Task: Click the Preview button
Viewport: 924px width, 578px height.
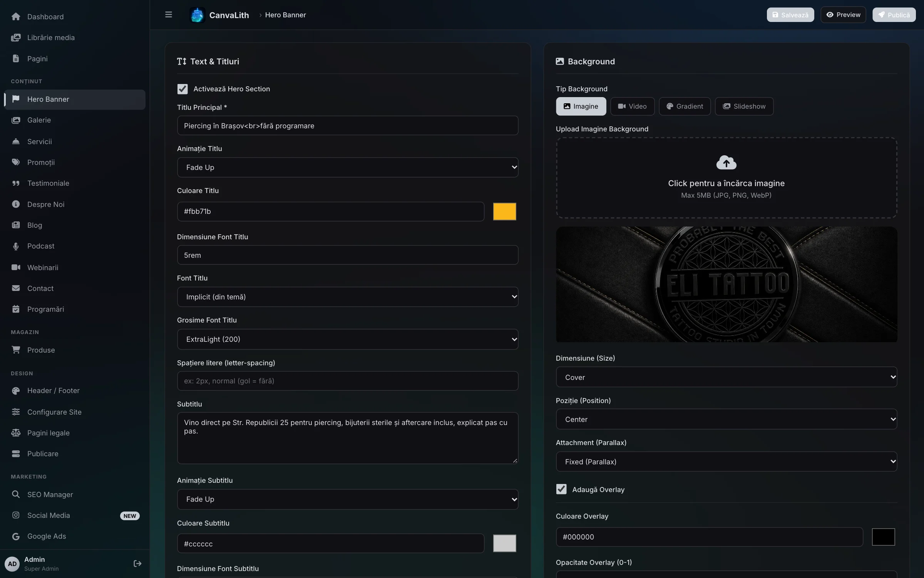Action: point(843,15)
